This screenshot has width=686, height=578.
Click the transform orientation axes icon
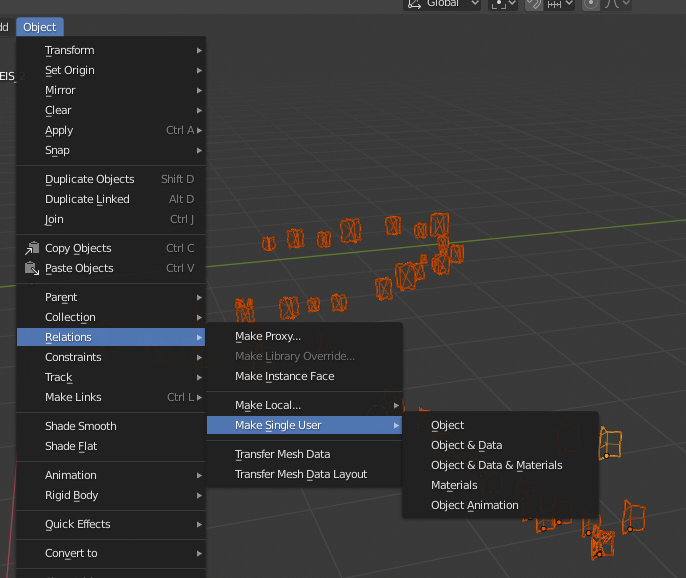click(x=414, y=4)
